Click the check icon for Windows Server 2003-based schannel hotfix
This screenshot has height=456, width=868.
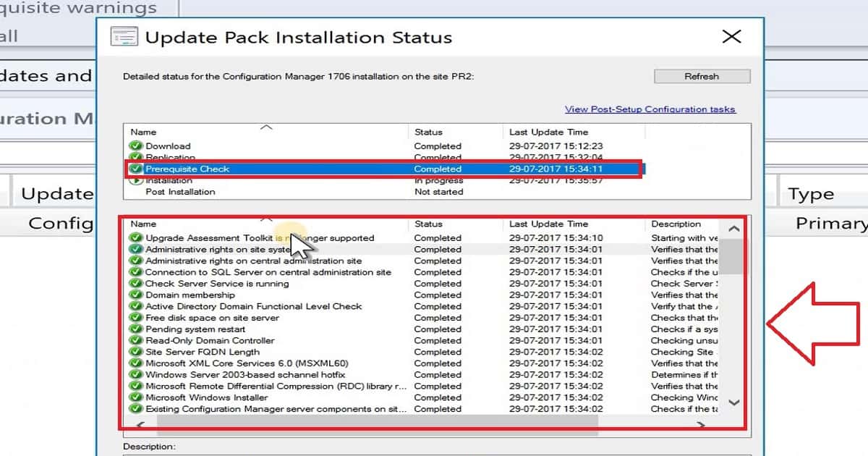pyautogui.click(x=136, y=375)
